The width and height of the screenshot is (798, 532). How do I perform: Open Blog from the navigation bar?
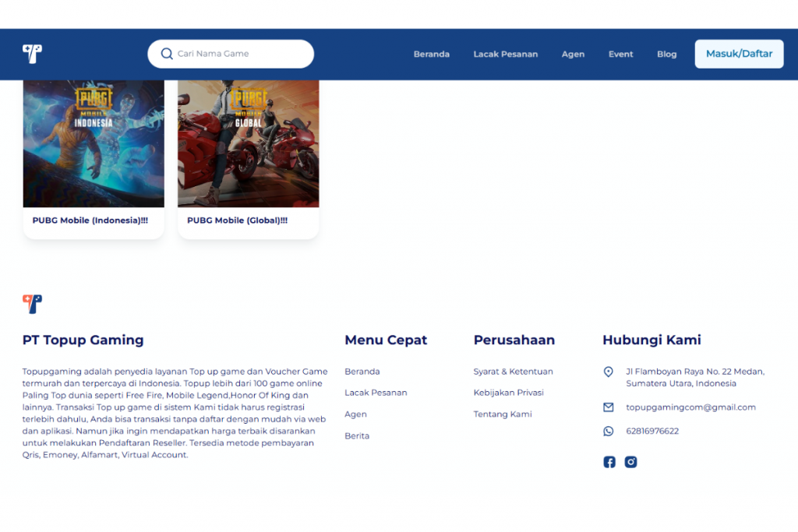pyautogui.click(x=667, y=54)
